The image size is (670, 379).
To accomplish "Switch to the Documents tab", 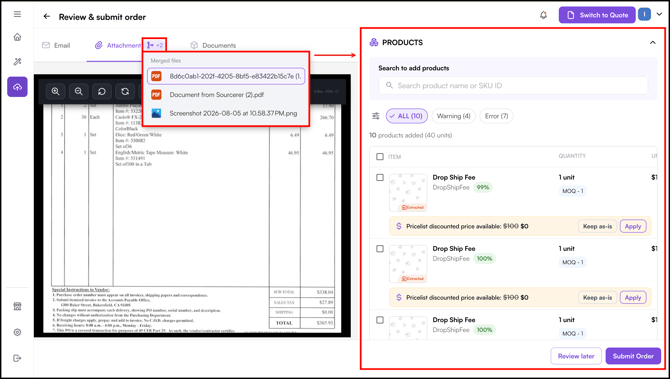I will [213, 45].
